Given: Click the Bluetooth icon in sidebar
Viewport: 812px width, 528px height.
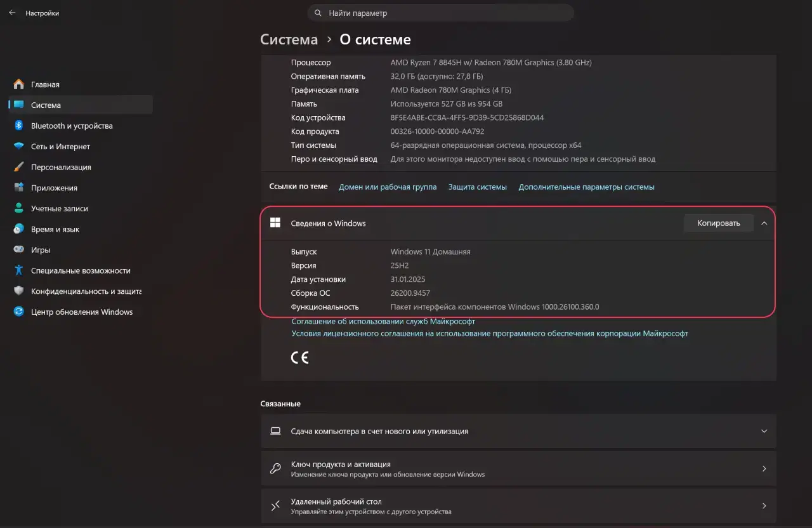Looking at the screenshot, I should 19,126.
